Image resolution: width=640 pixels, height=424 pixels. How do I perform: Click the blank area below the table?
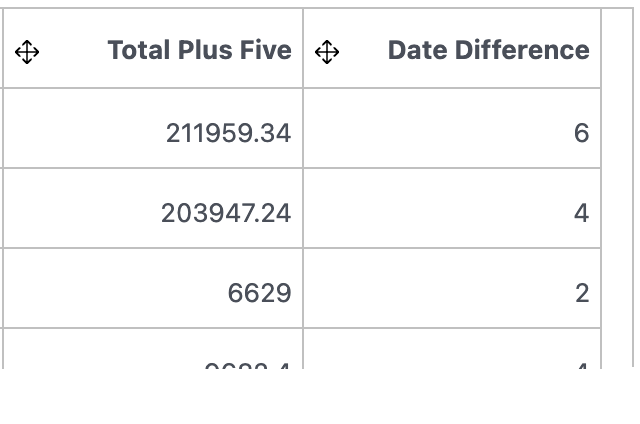pyautogui.click(x=320, y=396)
